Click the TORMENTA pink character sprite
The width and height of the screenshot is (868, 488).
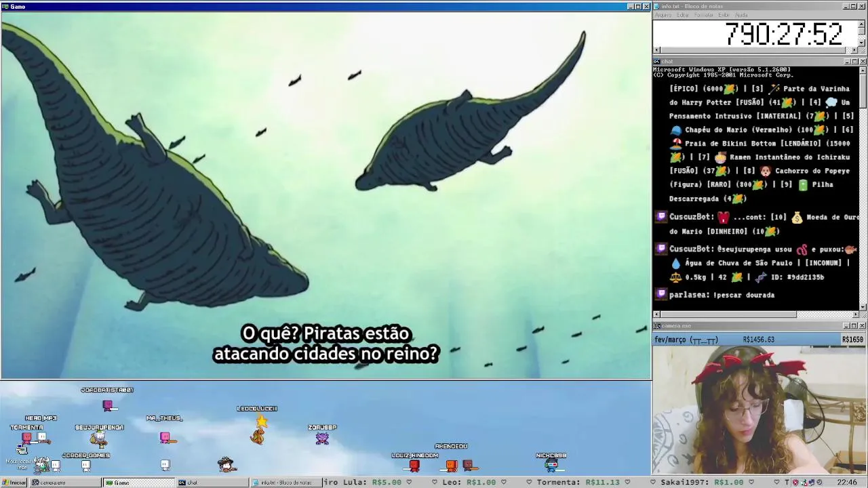pyautogui.click(x=27, y=439)
